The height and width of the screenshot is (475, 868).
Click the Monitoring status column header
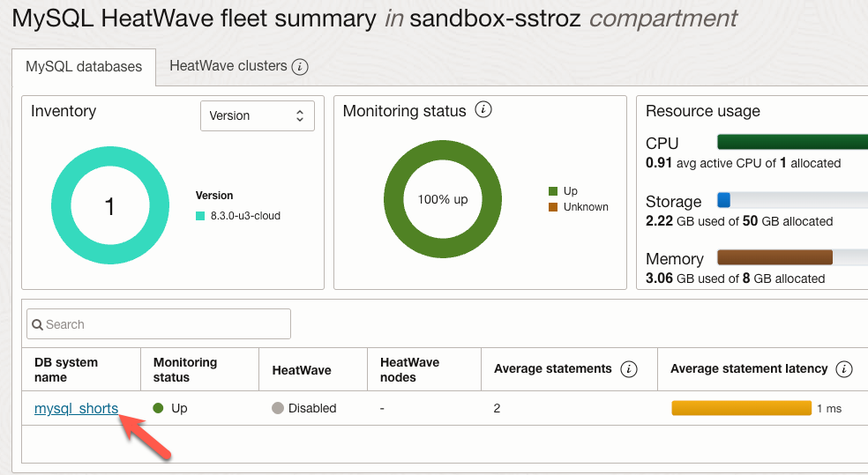200,369
